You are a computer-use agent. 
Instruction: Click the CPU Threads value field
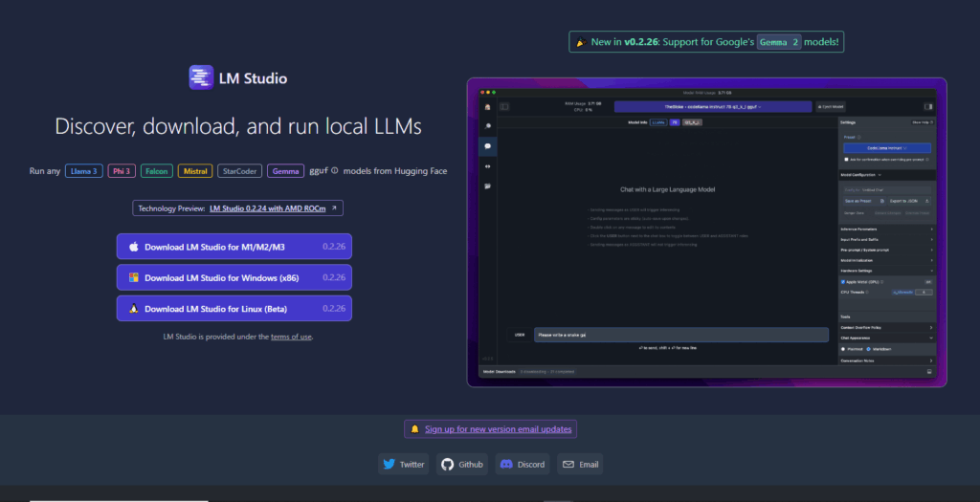click(x=924, y=293)
